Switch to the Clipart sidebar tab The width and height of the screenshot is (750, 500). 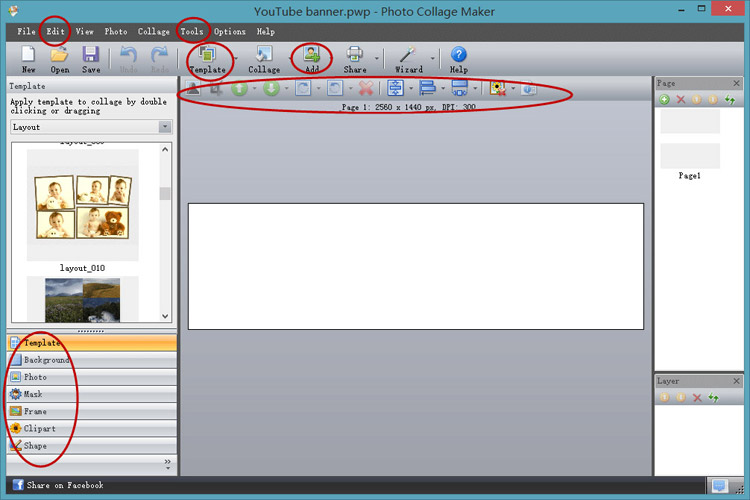[x=92, y=429]
